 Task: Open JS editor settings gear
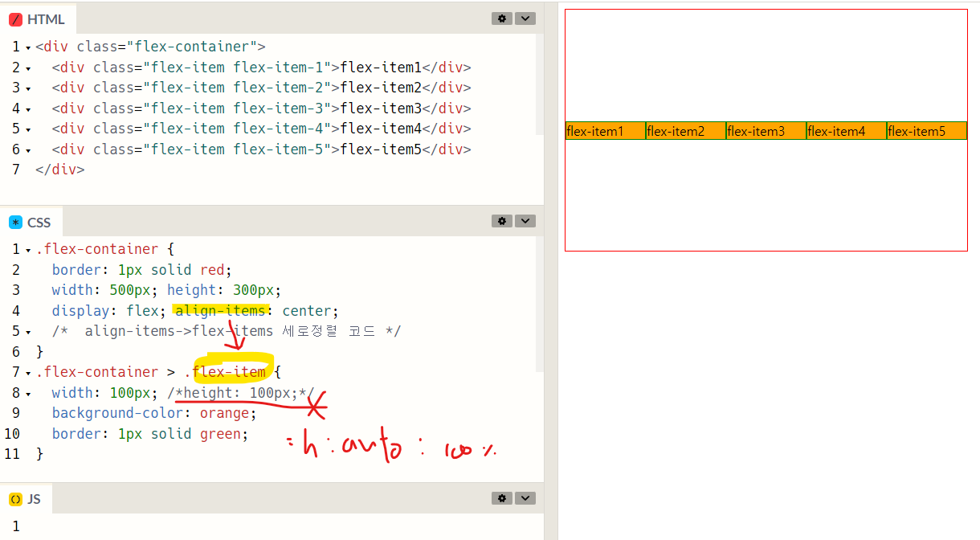pos(502,498)
